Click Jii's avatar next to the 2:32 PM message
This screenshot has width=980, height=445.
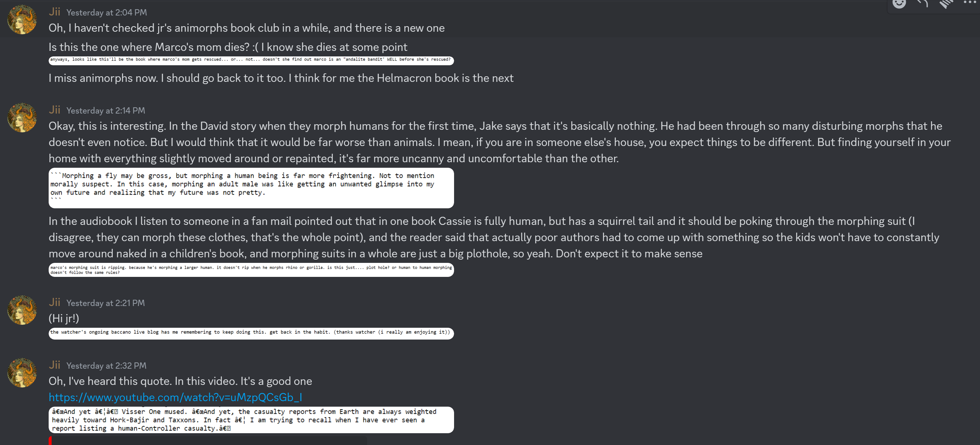pyautogui.click(x=22, y=373)
